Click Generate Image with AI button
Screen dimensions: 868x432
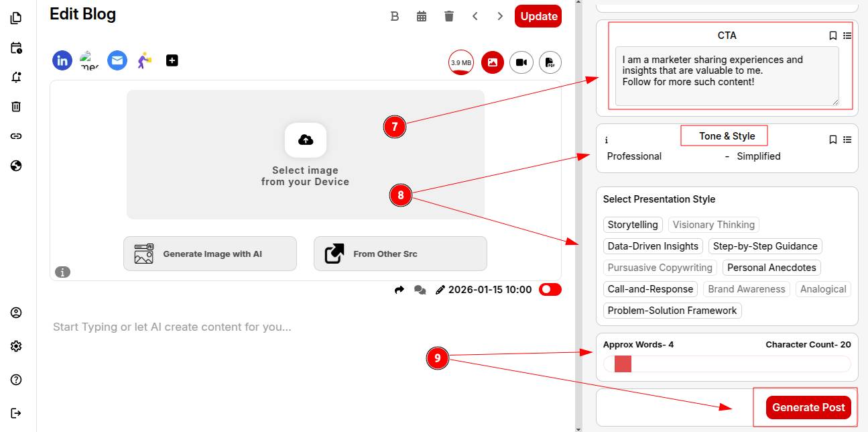(x=210, y=254)
